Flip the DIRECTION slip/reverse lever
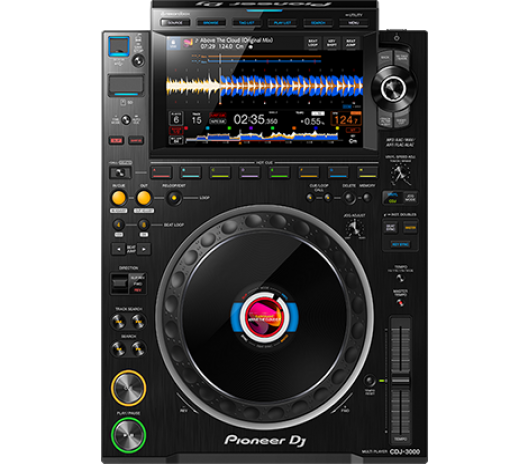The image size is (528, 464). (x=119, y=283)
